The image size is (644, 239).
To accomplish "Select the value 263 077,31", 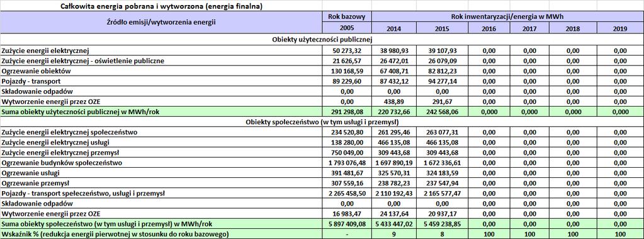I will coord(443,132).
